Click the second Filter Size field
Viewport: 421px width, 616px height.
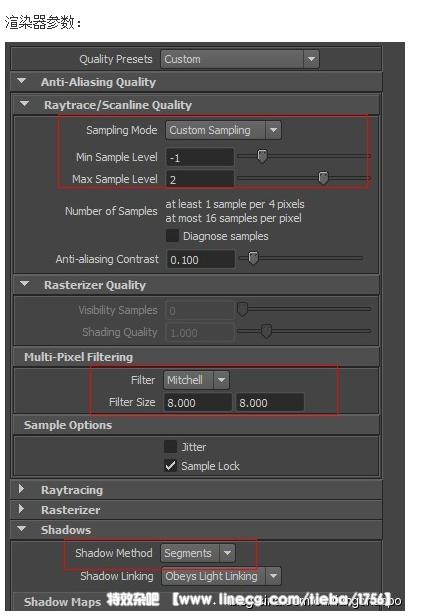(270, 403)
